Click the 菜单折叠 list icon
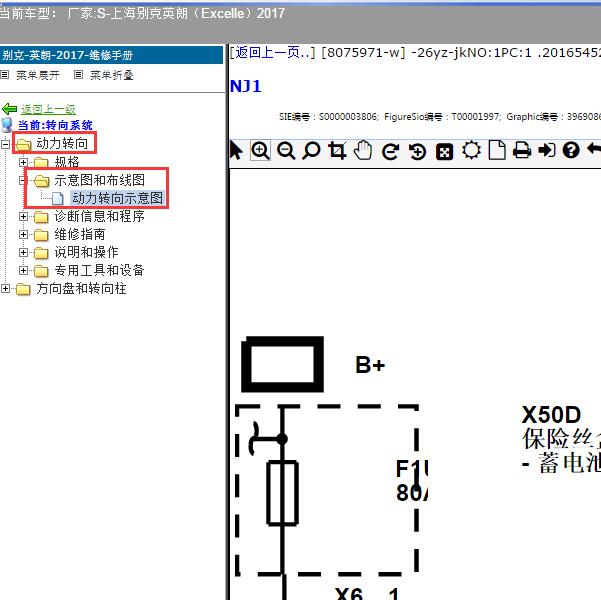The width and height of the screenshot is (601, 600). click(x=78, y=75)
